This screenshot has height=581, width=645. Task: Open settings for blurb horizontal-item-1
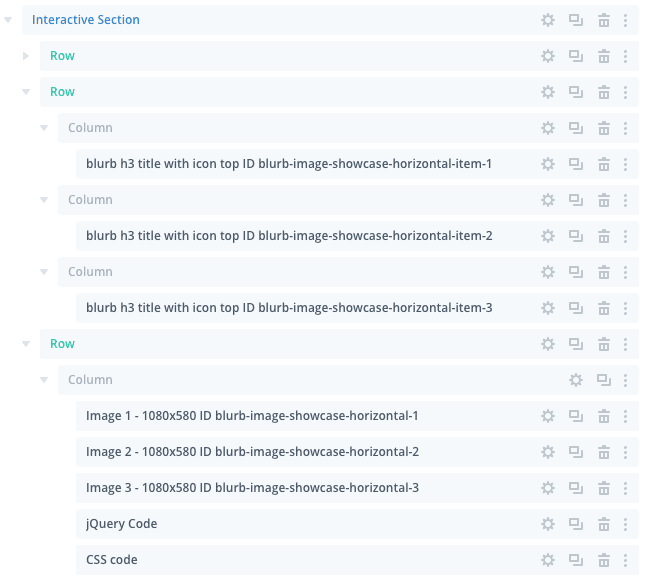point(548,164)
